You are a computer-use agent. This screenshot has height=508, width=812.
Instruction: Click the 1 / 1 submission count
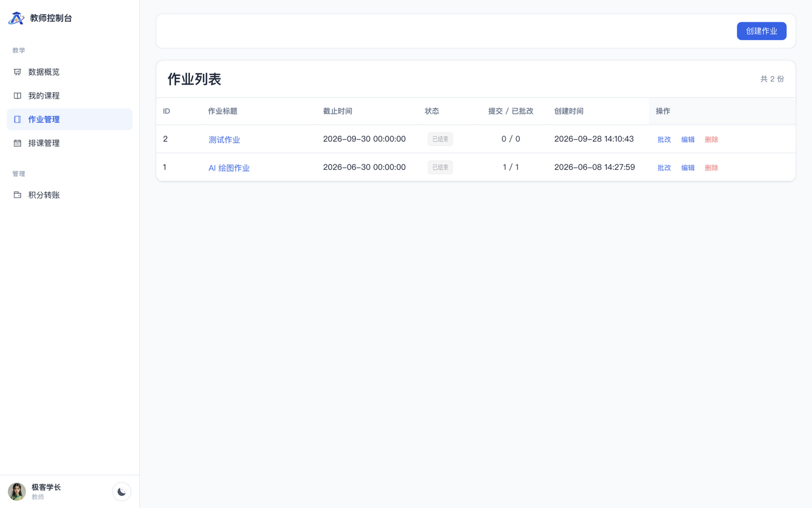coord(511,167)
